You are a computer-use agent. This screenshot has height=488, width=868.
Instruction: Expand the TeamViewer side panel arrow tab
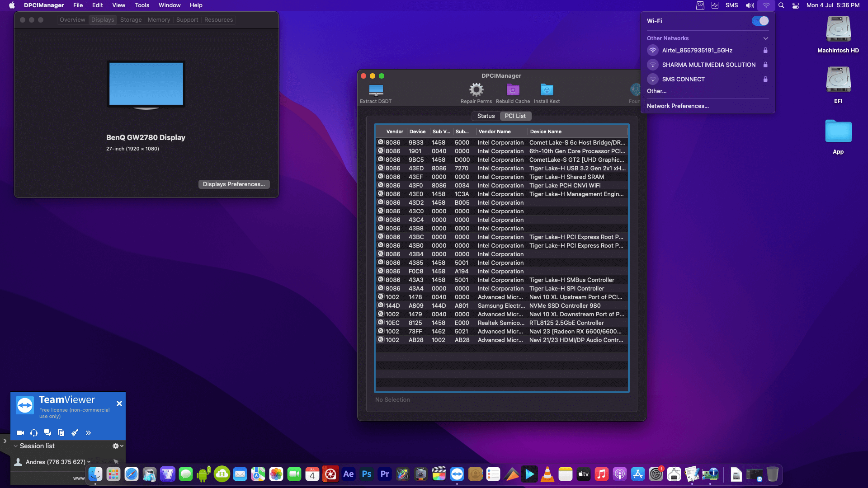(5, 441)
